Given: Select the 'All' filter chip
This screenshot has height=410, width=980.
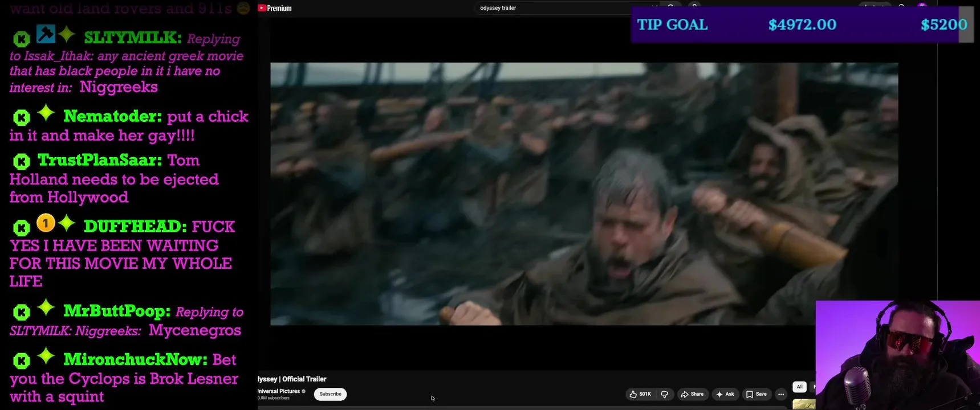Looking at the screenshot, I should pos(799,387).
